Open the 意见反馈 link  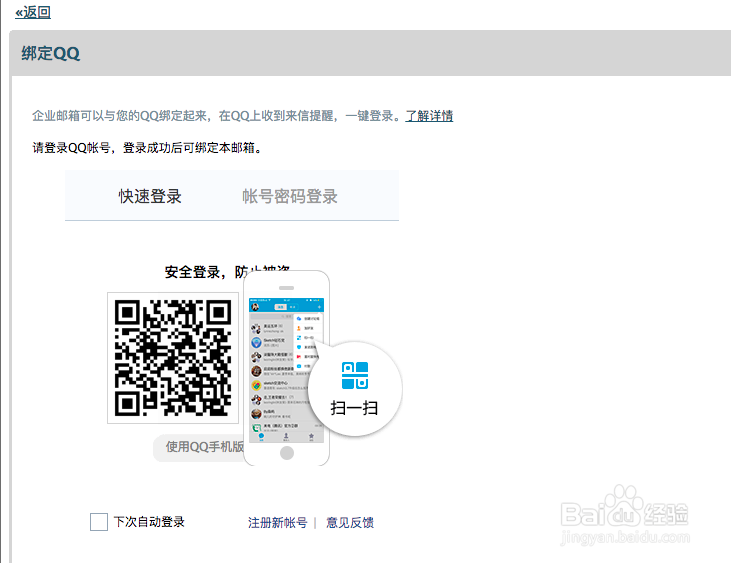pos(350,522)
